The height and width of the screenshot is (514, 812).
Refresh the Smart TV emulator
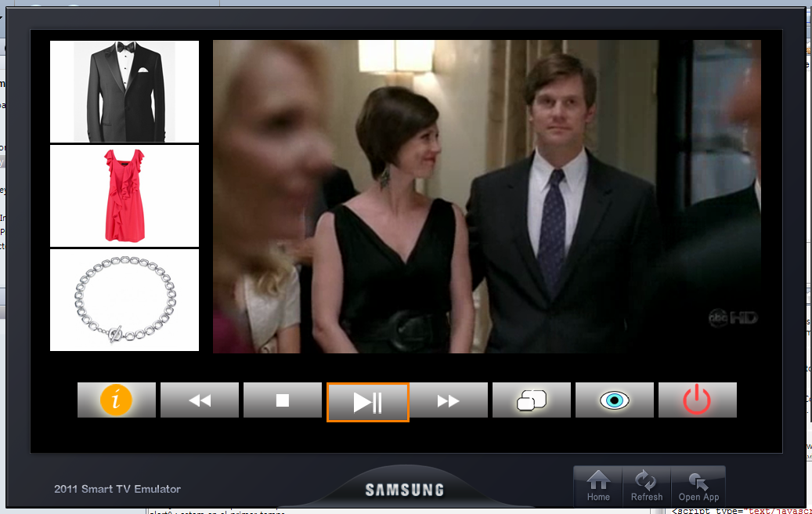tap(646, 486)
